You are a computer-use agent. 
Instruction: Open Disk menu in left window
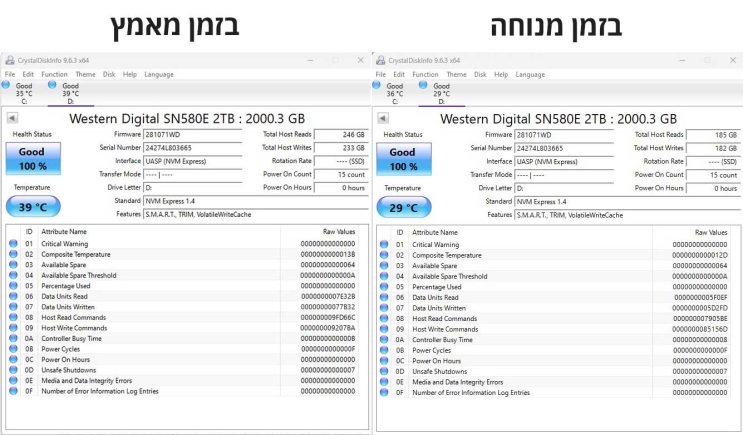[109, 74]
